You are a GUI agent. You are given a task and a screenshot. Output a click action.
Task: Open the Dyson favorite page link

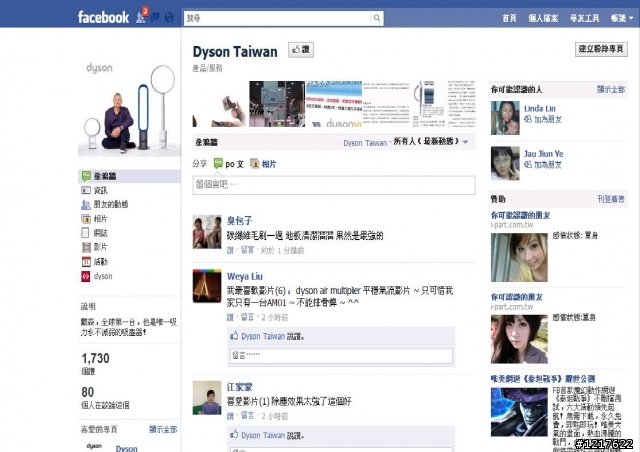(127, 448)
